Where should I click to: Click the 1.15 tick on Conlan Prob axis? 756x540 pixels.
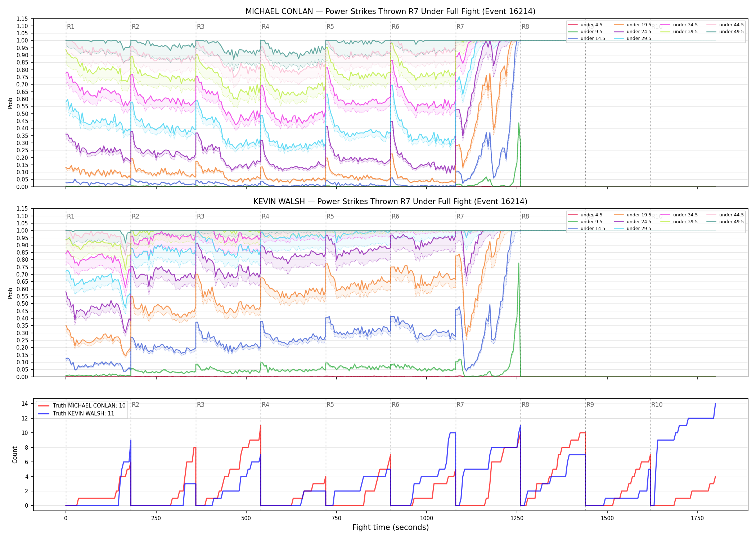point(22,19)
